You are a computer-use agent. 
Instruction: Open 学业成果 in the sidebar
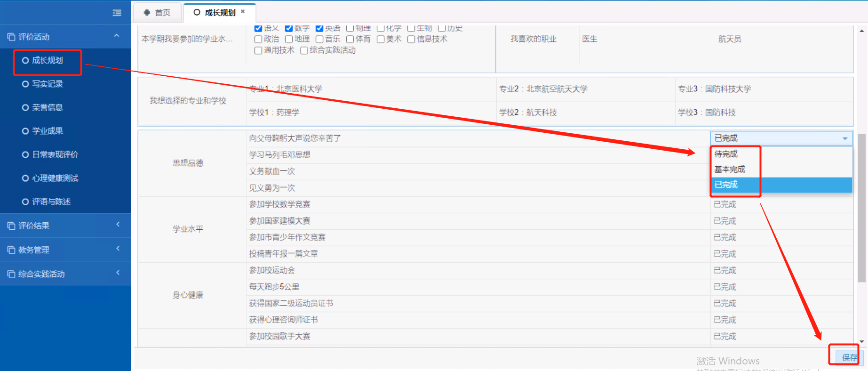[48, 131]
